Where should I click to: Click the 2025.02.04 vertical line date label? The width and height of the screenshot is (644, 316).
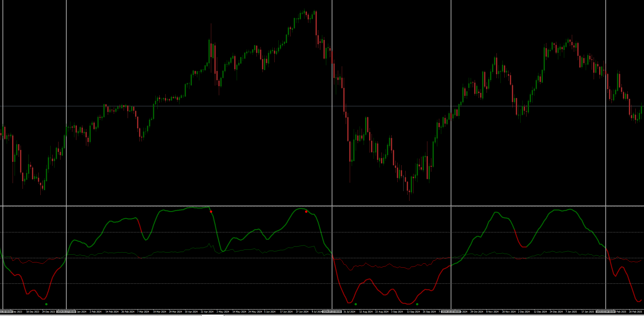click(606, 312)
